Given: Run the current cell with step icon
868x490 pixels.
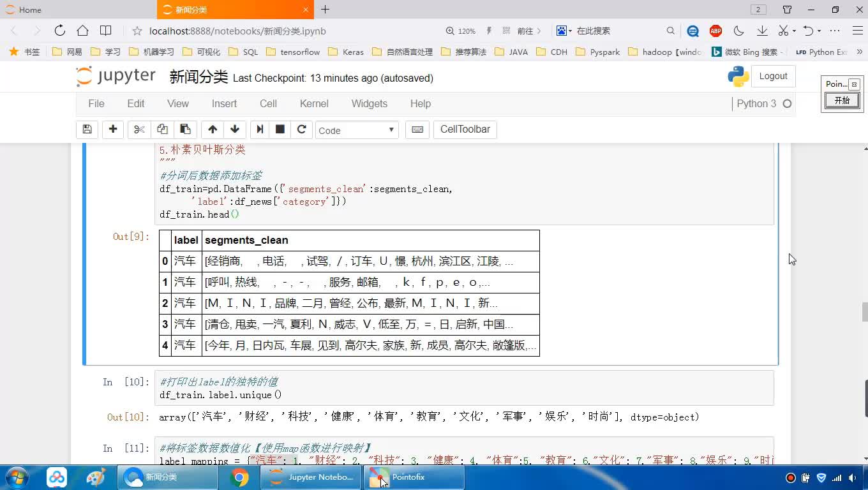Looking at the screenshot, I should point(260,130).
